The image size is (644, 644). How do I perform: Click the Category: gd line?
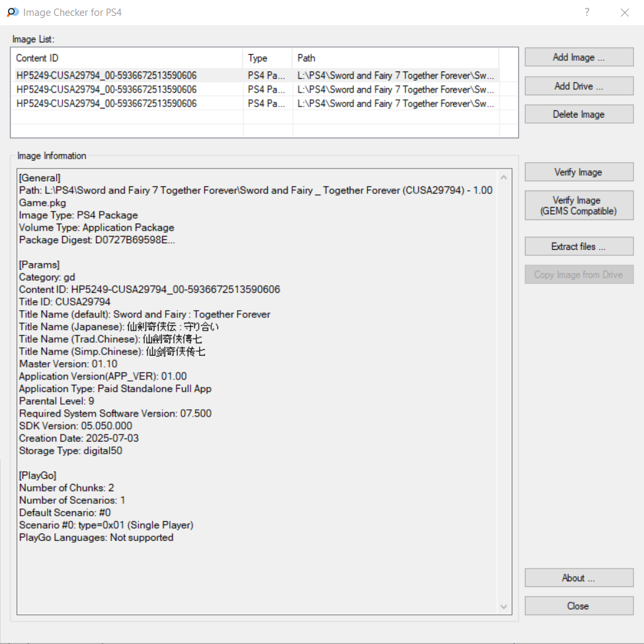point(47,277)
